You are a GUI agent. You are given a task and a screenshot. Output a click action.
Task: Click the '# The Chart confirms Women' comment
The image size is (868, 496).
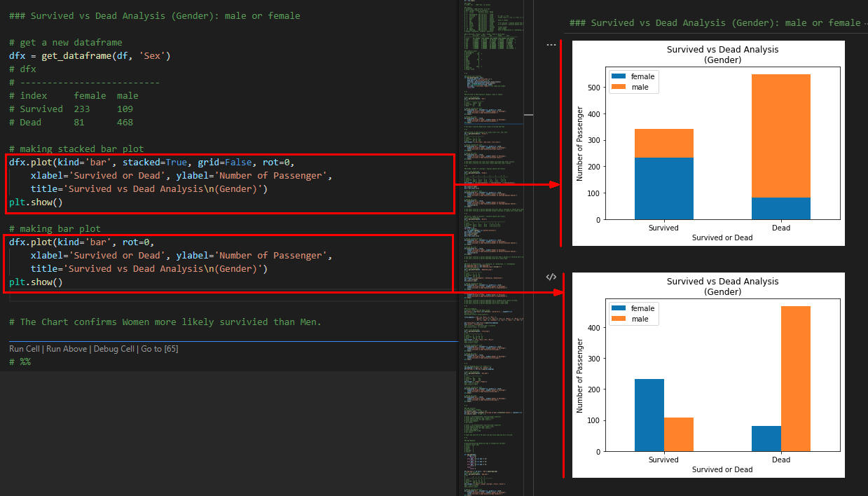[x=165, y=322]
